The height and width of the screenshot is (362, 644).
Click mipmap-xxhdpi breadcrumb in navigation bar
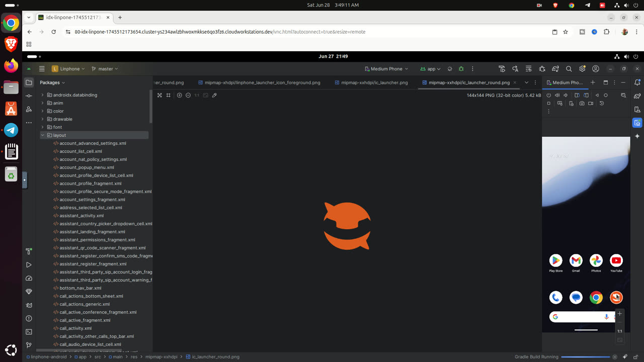click(162, 356)
